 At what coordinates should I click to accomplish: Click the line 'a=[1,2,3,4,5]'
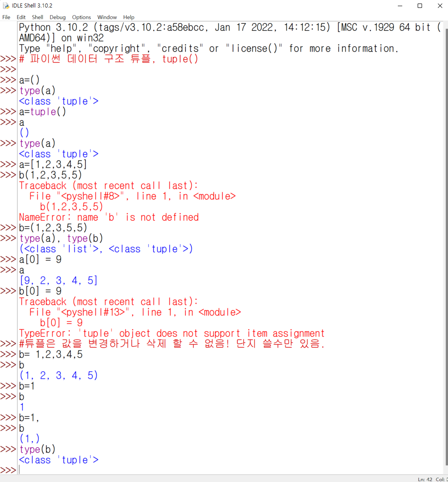(53, 164)
